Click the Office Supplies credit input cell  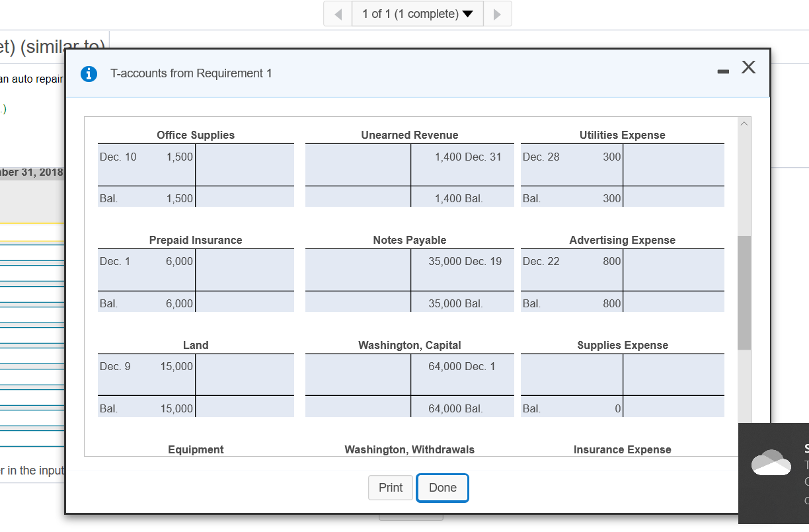coord(245,165)
